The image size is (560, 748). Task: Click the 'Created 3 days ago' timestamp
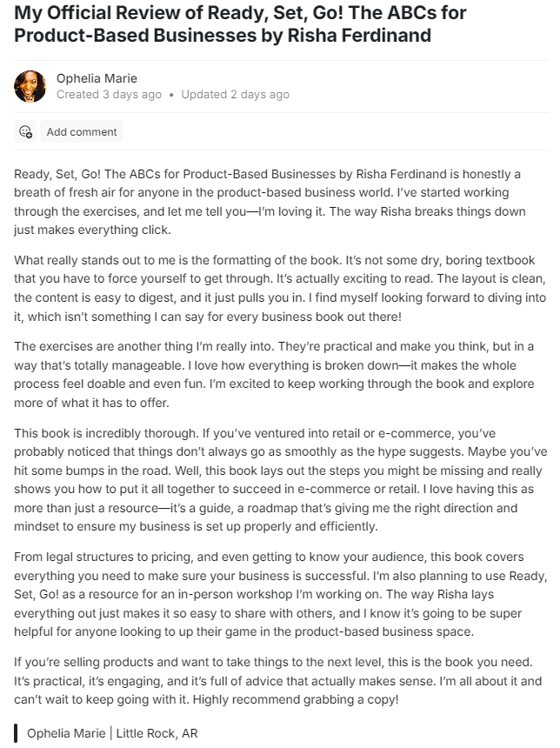[x=109, y=94]
